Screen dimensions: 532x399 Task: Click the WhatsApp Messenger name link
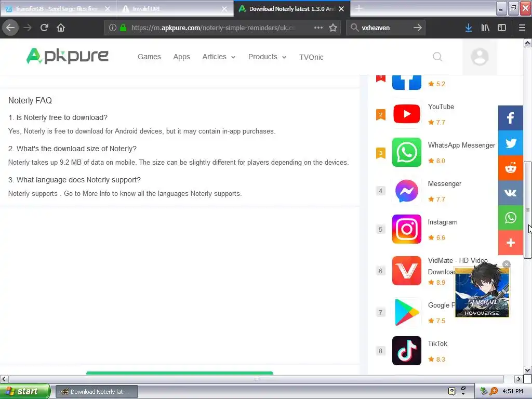point(461,145)
